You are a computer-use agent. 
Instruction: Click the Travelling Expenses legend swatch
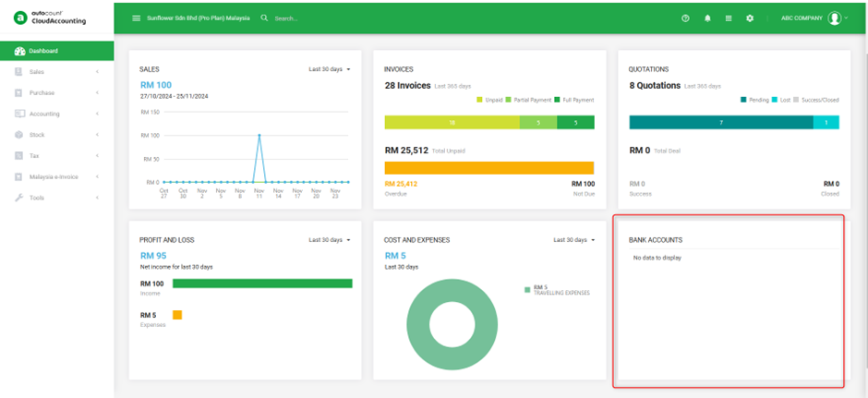coord(527,290)
